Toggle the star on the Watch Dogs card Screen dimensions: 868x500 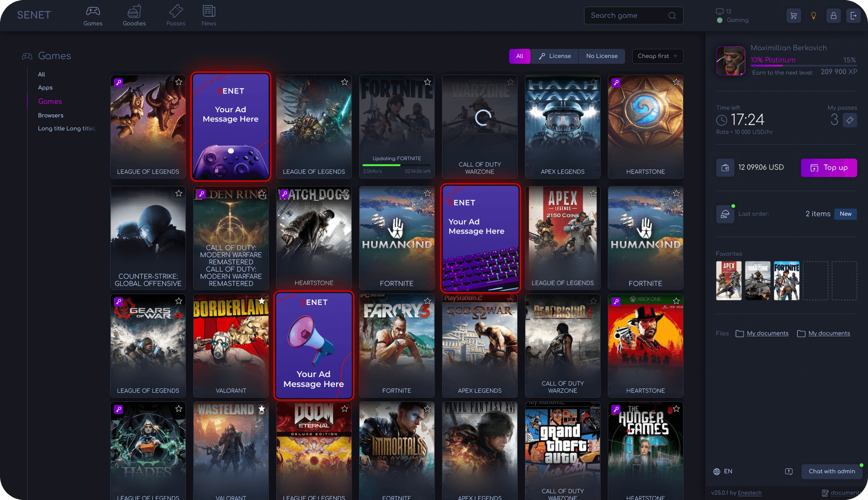tap(344, 193)
